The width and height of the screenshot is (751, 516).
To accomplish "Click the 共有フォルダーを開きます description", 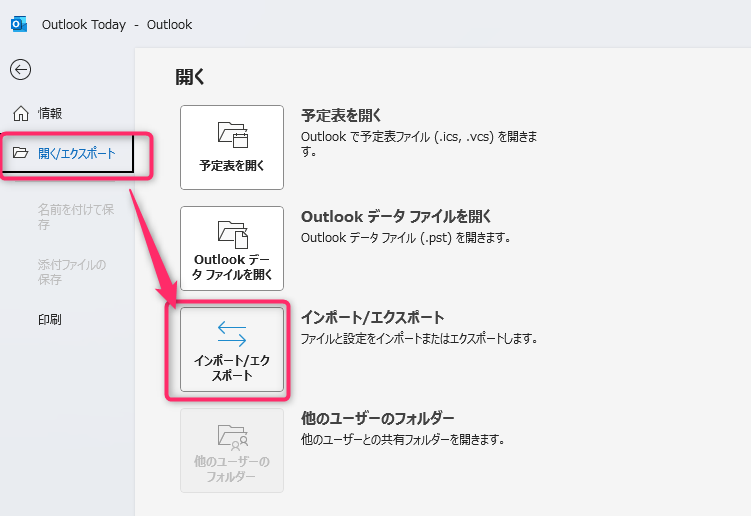I will (403, 439).
